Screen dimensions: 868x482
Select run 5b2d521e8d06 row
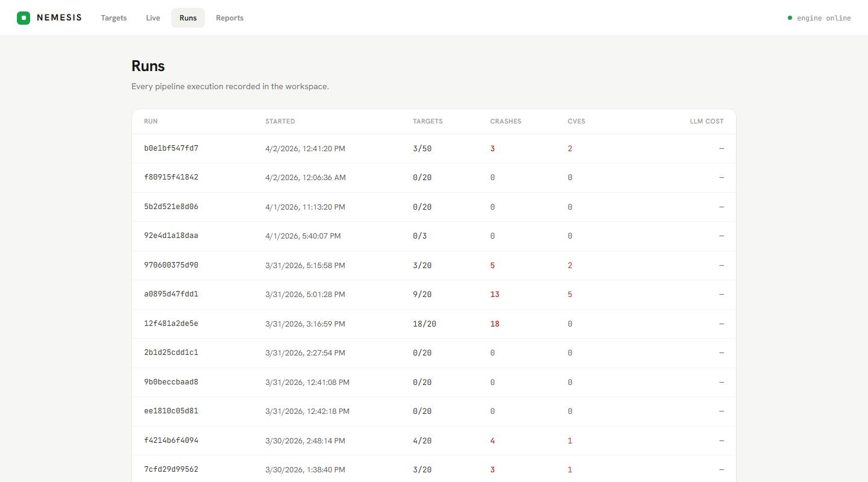(x=434, y=207)
